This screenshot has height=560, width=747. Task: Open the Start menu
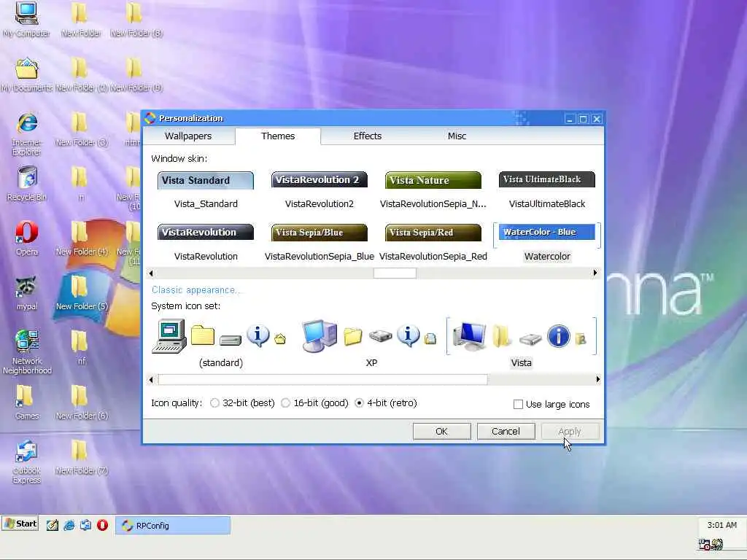20,524
